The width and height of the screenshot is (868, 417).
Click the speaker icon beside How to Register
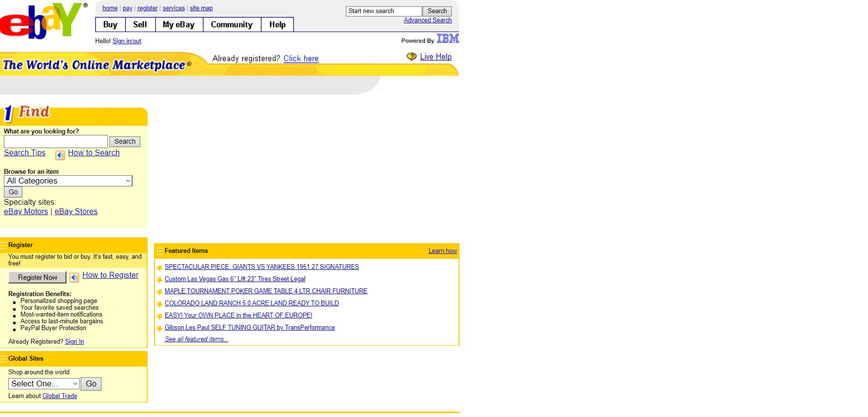[74, 278]
